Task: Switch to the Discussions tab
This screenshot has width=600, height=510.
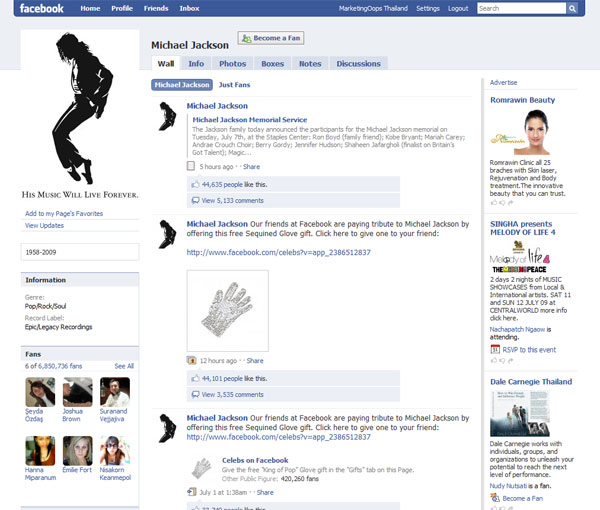Action: coord(359,64)
